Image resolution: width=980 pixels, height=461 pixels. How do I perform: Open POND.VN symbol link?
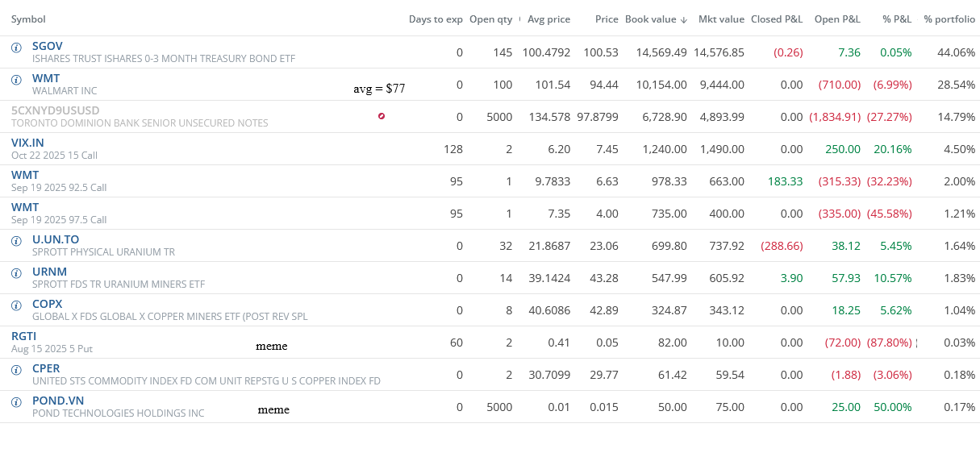click(x=58, y=401)
